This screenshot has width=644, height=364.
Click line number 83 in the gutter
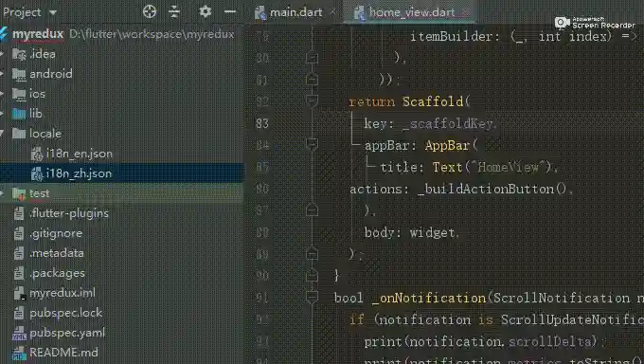tap(262, 123)
